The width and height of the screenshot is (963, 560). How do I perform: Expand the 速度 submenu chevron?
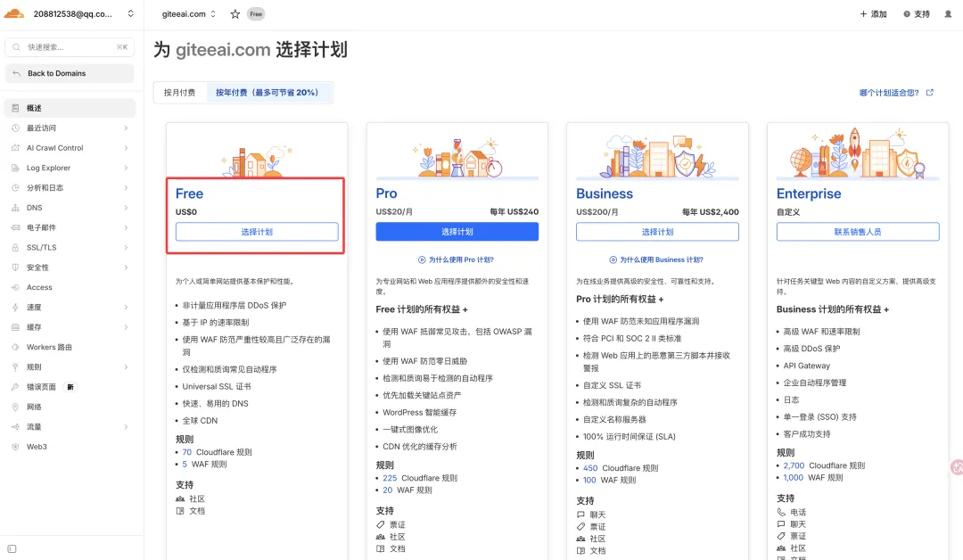(126, 307)
